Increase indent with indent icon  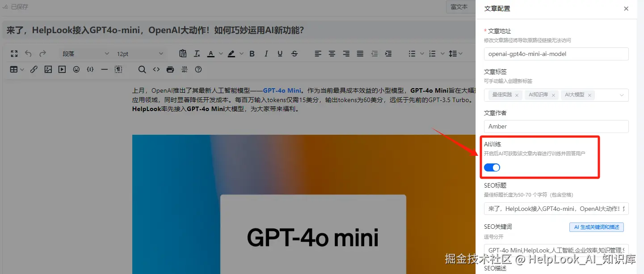click(x=388, y=54)
